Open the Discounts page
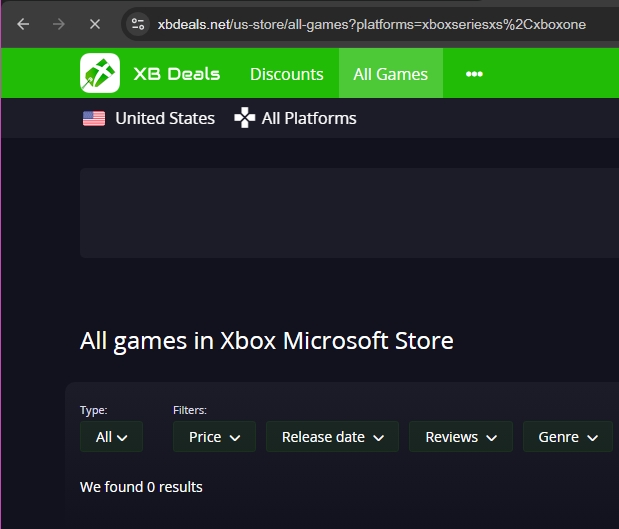Viewport: 619px width, 529px height. click(x=287, y=74)
